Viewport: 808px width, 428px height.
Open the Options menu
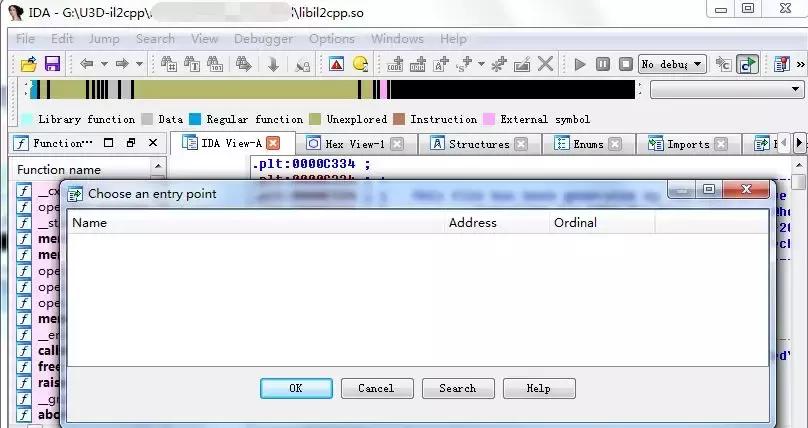tap(331, 39)
